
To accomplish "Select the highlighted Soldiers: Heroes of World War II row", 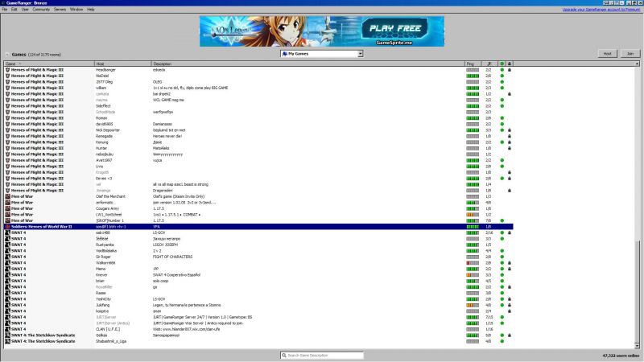I will (258, 227).
